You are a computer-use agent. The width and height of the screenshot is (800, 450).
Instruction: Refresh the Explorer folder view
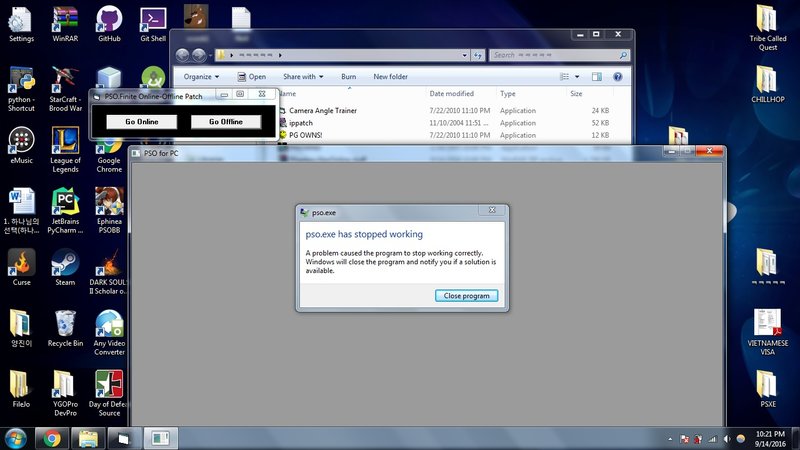(x=478, y=55)
